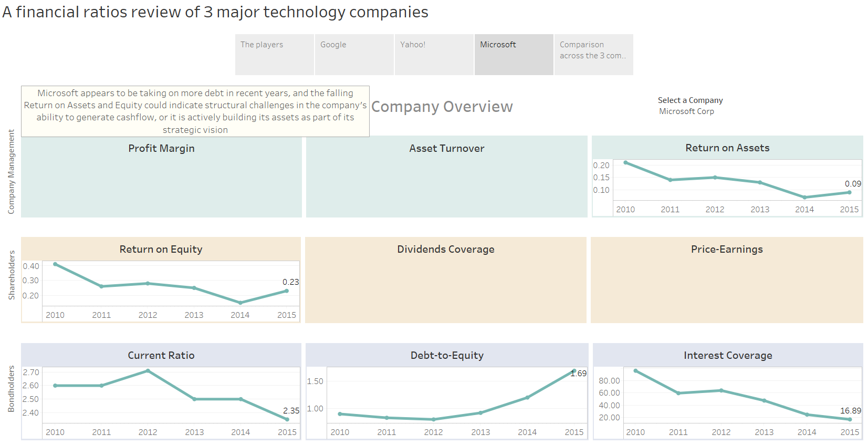Switch to the Yahoo! tab

434,55
